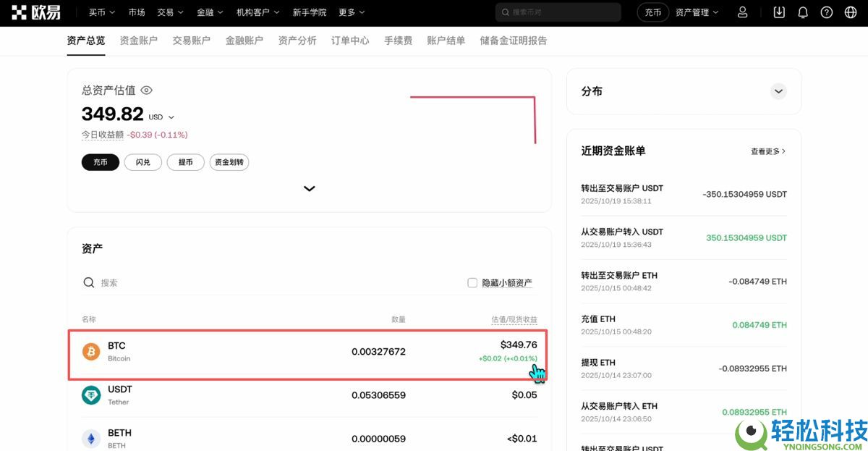Click the magnifier icon in asset search

pos(88,282)
